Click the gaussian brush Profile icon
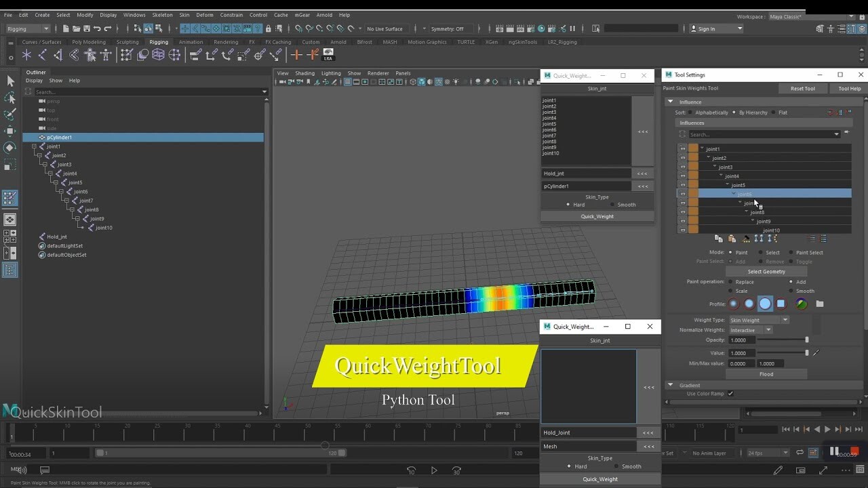Screen dimensions: 868x488 coord(733,304)
